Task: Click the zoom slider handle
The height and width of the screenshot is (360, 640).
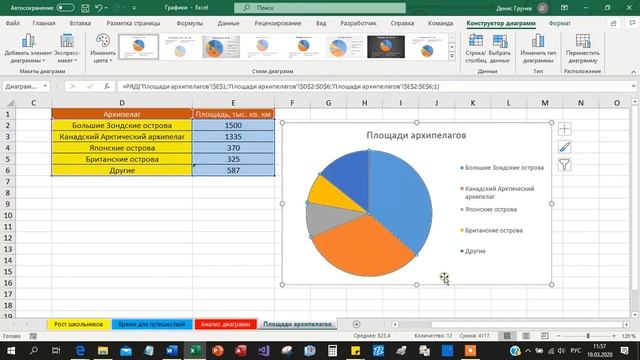Action: tap(588, 336)
